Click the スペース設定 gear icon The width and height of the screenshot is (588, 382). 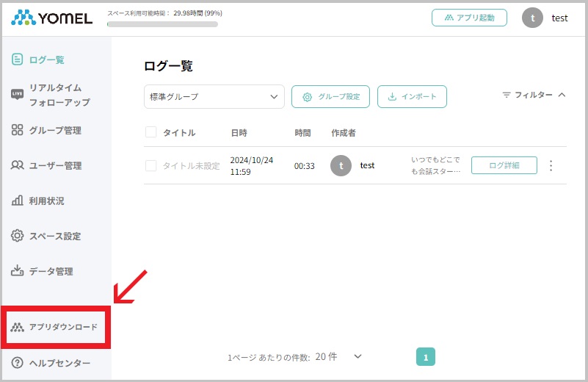coord(17,236)
